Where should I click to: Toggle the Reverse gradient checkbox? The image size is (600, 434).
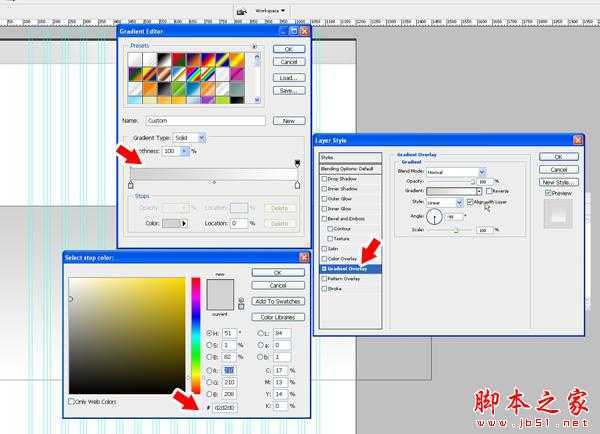[489, 191]
